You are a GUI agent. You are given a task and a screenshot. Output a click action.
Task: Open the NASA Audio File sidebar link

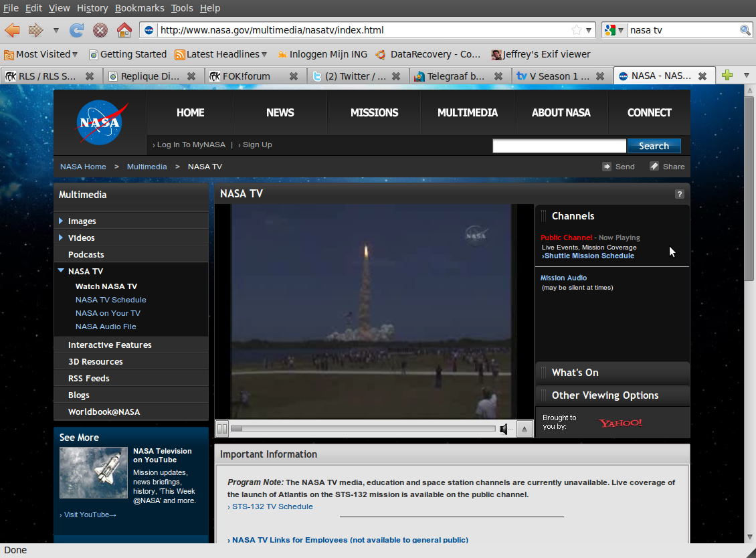click(106, 327)
